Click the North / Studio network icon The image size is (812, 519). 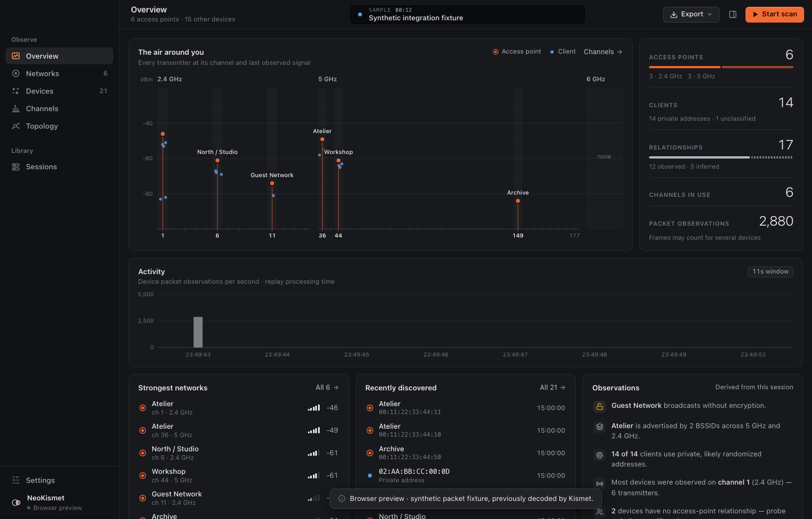[x=143, y=453]
